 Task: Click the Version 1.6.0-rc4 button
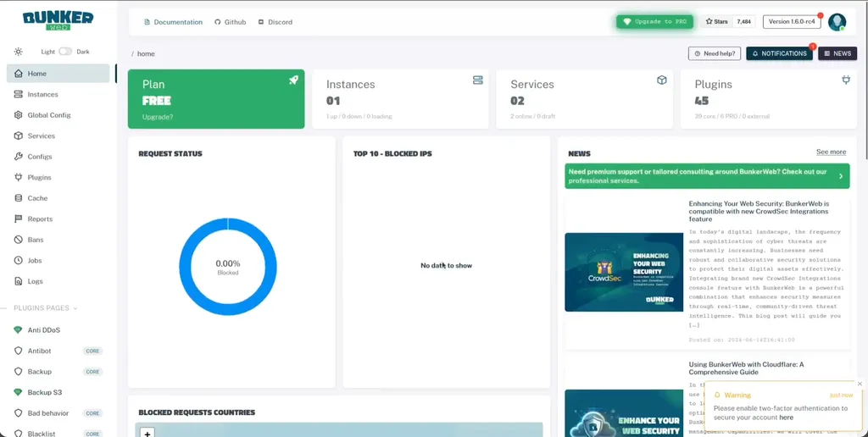(x=792, y=21)
